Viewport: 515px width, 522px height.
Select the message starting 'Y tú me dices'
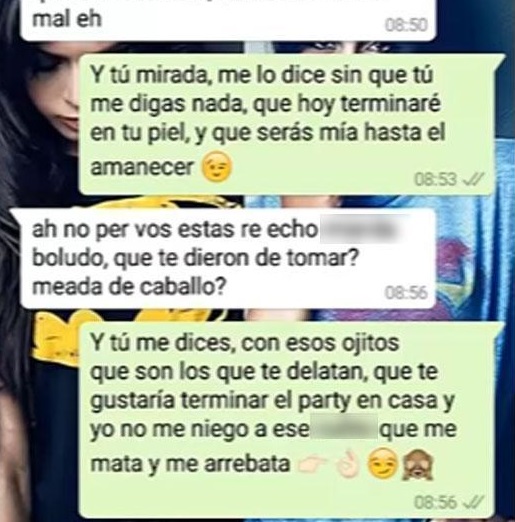(290, 420)
